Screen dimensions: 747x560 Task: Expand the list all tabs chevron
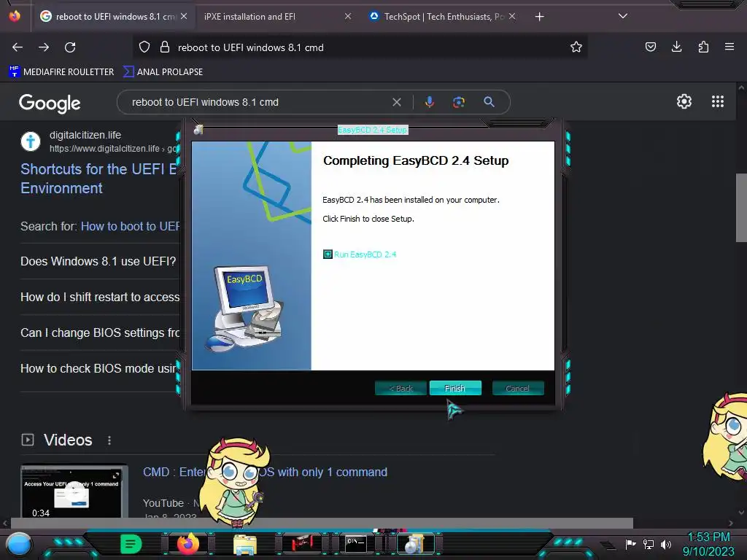[623, 16]
